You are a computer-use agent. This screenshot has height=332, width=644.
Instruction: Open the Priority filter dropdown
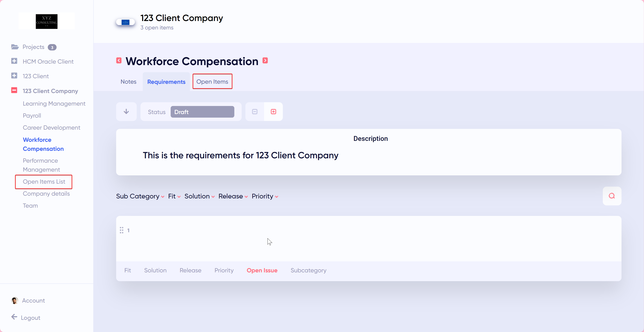point(265,196)
